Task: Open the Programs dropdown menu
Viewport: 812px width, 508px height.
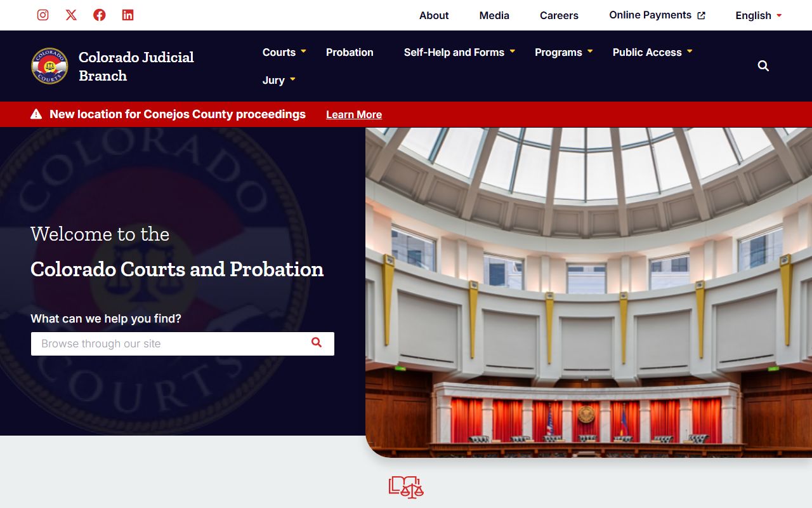Action: 563,52
